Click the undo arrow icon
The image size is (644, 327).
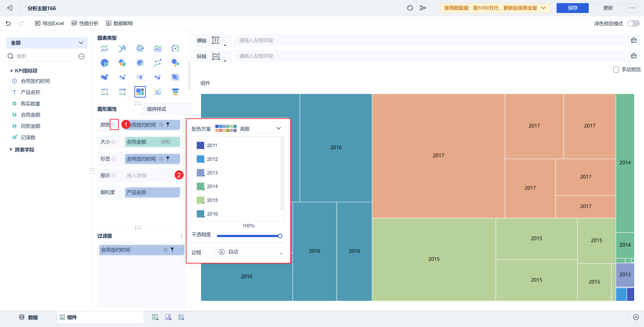pos(8,23)
